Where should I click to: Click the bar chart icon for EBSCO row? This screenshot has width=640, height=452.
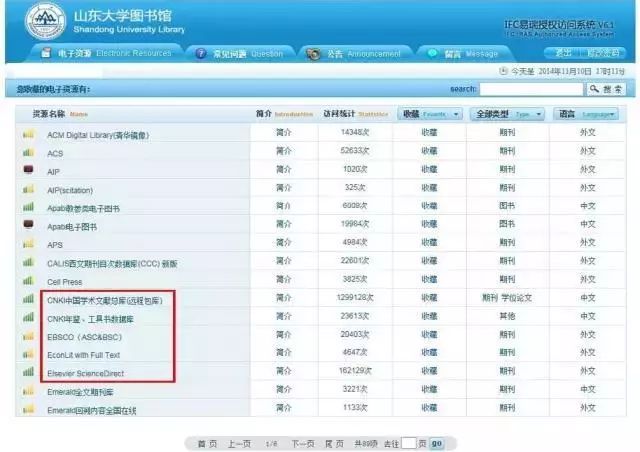(x=29, y=336)
